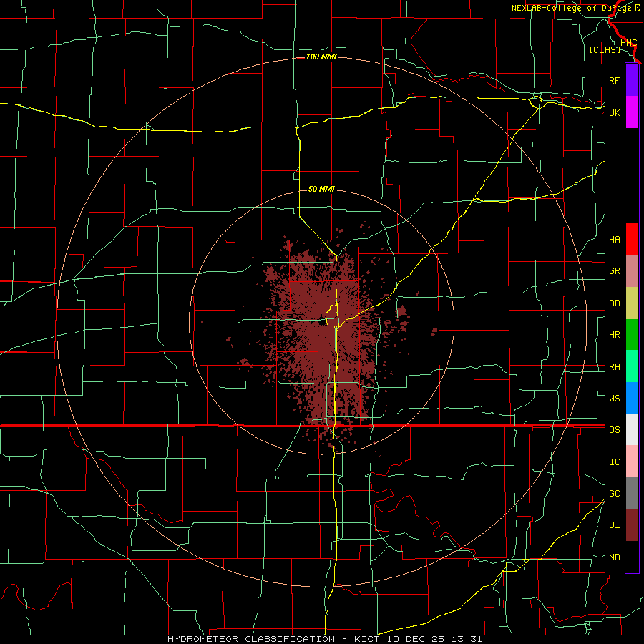Click the RF purple legend swatch
Viewport: 644px width, 644px height.
click(x=632, y=80)
